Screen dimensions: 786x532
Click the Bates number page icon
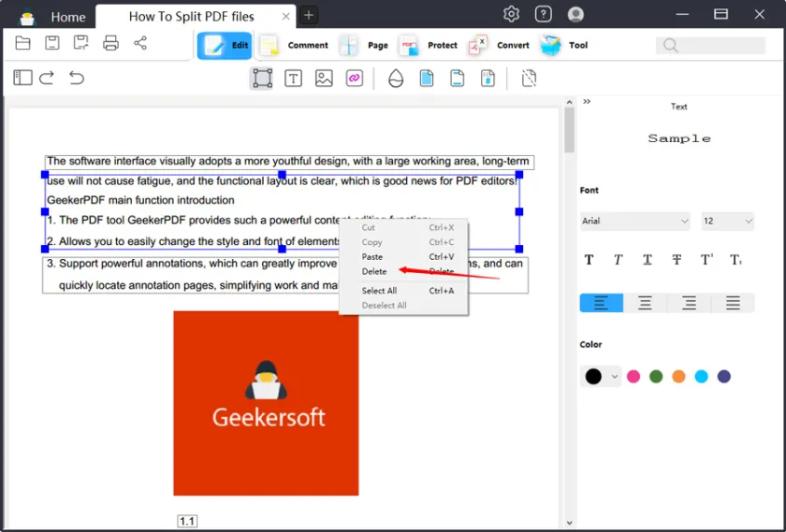[488, 79]
